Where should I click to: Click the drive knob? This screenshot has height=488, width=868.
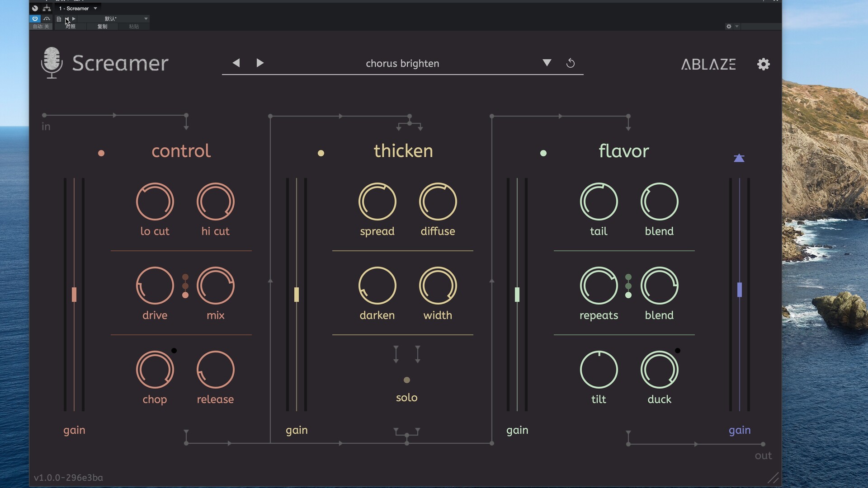click(155, 286)
